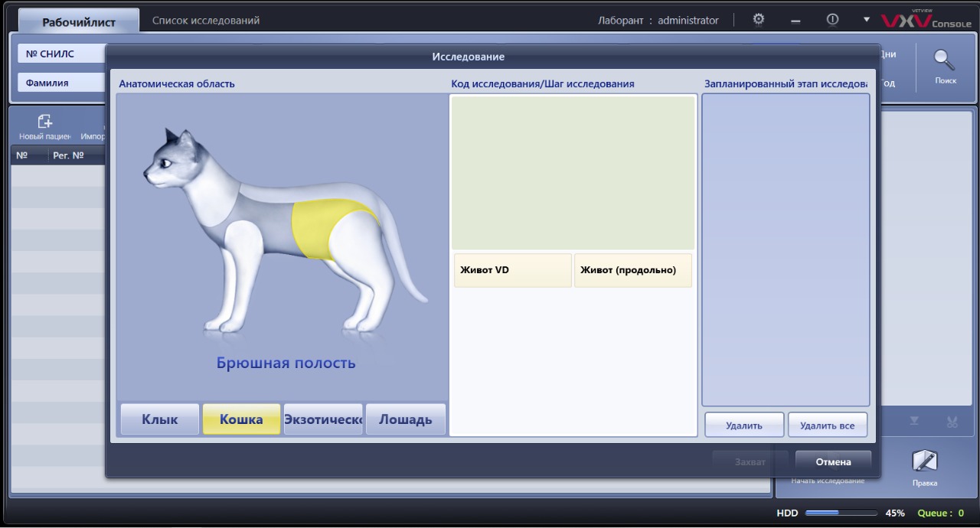Select the Кошка species toggle

coord(241,419)
